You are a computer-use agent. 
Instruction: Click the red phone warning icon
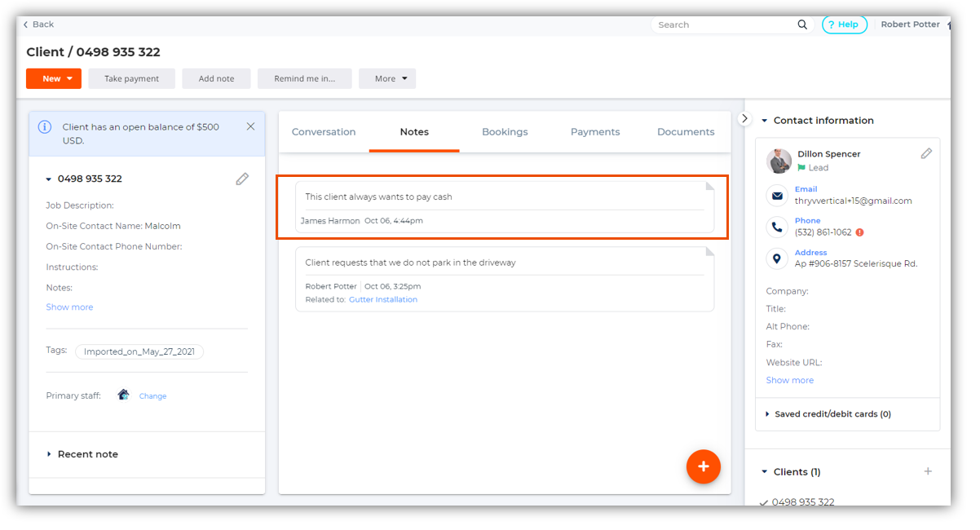tap(859, 232)
